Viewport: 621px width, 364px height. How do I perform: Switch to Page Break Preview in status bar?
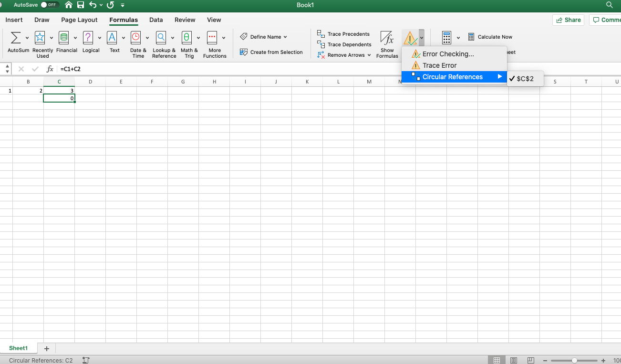click(x=530, y=360)
